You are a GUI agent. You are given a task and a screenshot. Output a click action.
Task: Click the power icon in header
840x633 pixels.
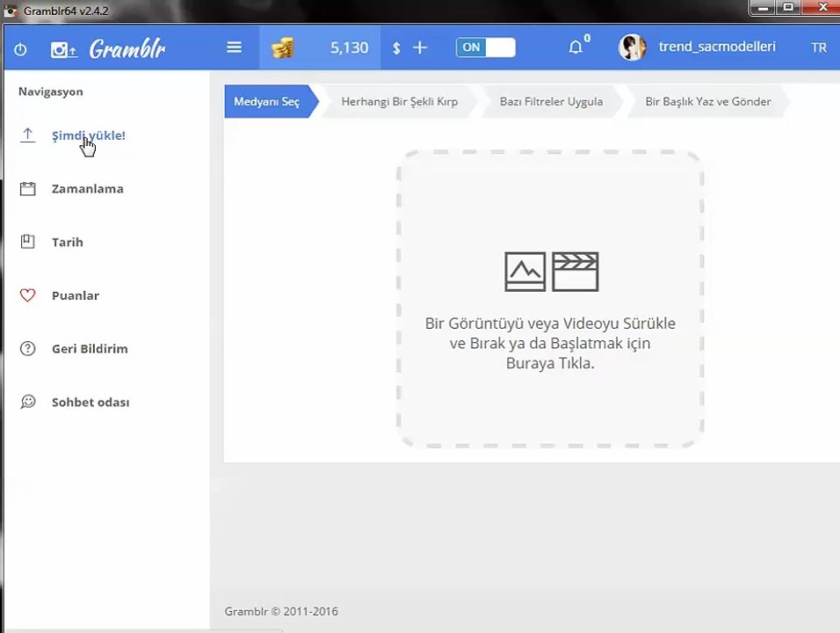click(x=20, y=50)
